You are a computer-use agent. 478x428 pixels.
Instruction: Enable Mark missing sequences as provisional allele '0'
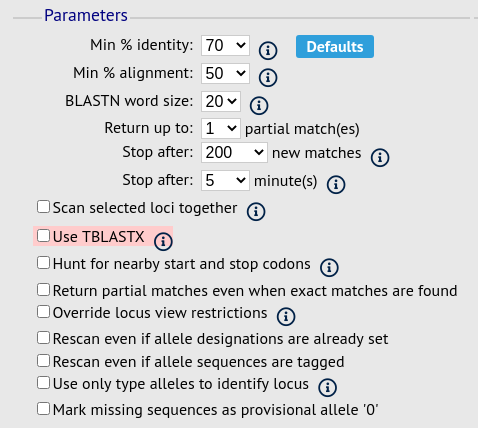click(43, 409)
